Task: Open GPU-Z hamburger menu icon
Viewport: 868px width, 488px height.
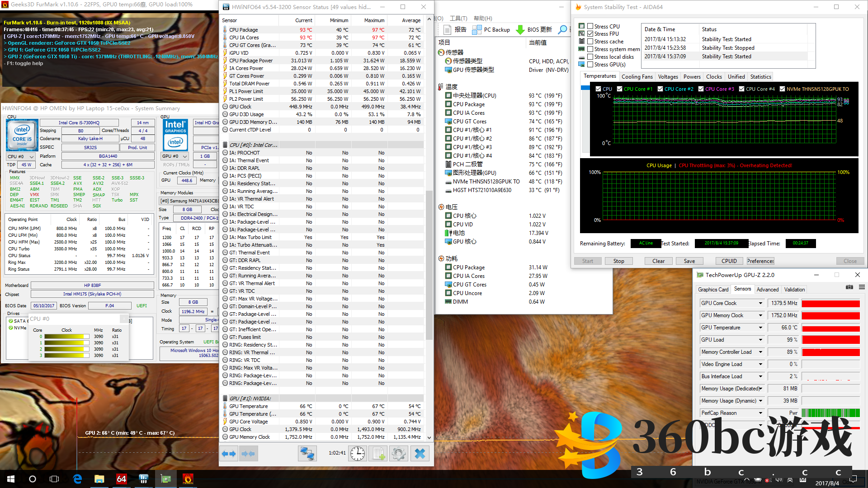Action: (x=862, y=287)
